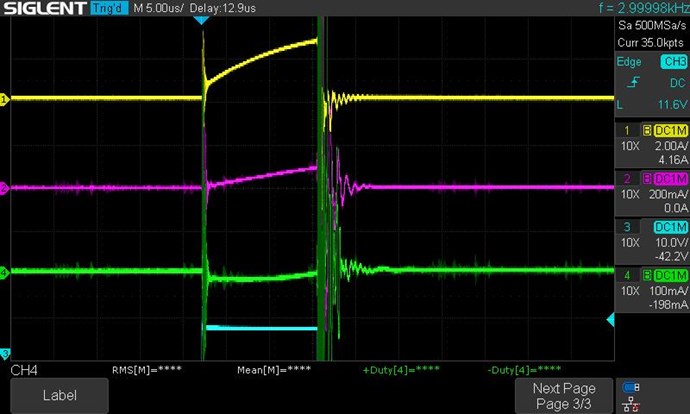This screenshot has height=414, width=690.
Task: Click the channel 2 number 2 label in the side panel
Action: click(627, 179)
